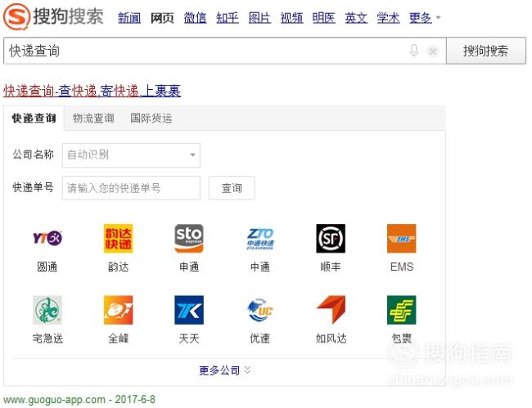Switch to the 物流查询 tab
This screenshot has height=408, width=532.
coord(93,119)
